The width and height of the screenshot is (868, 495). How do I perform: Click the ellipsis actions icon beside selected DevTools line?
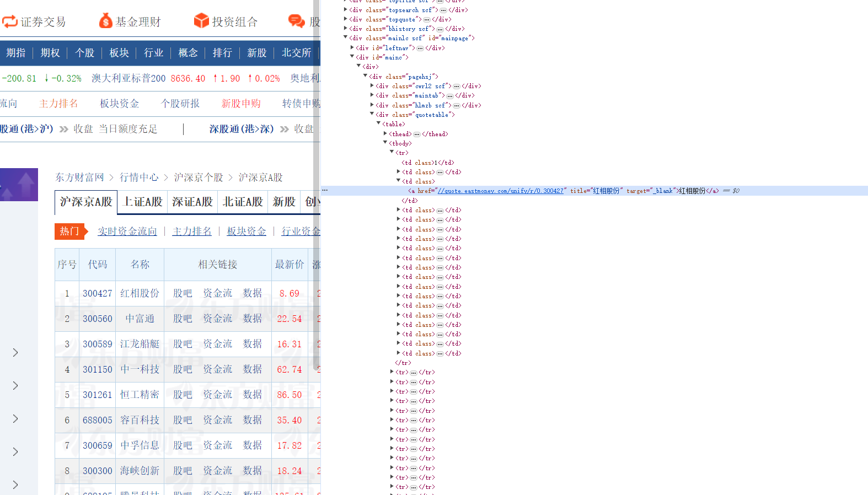325,191
